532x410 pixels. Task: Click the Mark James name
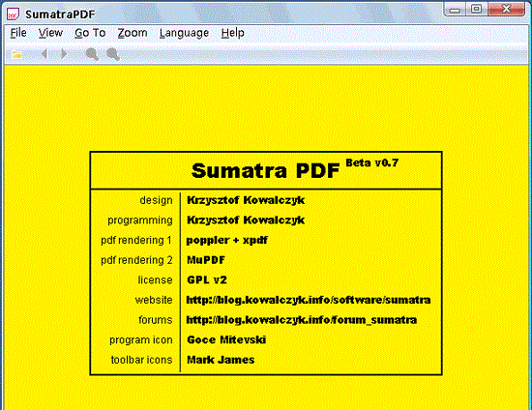click(221, 360)
